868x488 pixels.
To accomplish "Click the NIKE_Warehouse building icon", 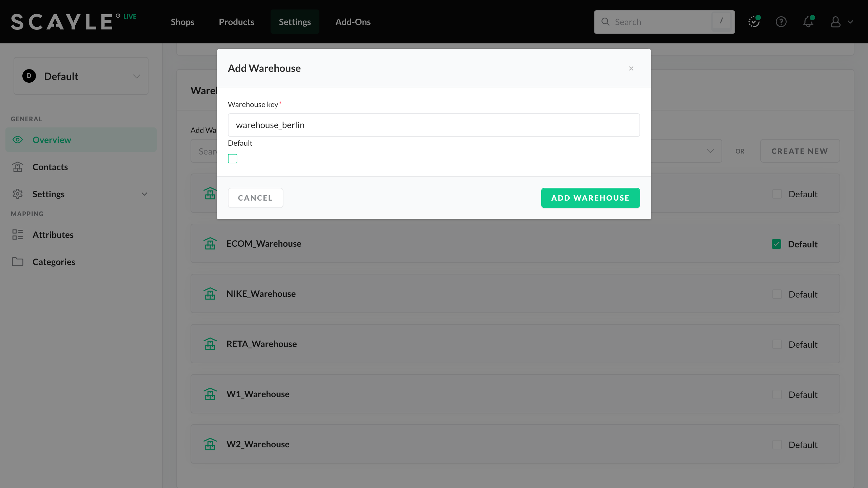I will click(210, 294).
